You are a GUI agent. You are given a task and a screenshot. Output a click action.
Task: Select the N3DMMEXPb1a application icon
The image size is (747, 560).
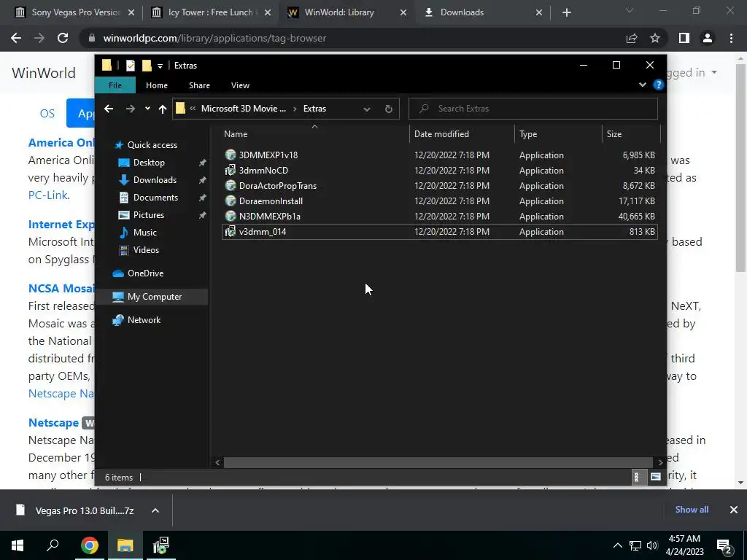click(x=230, y=216)
